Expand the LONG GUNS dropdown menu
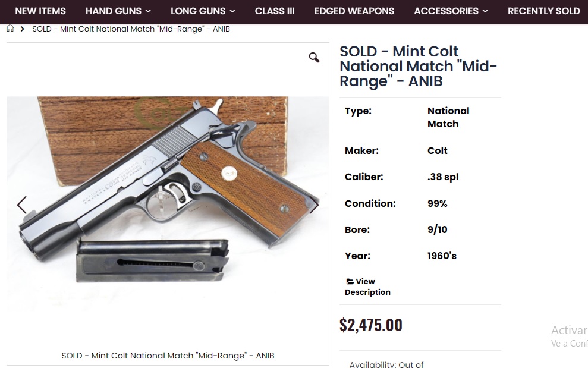Viewport: 588px width, 368px height. tap(203, 11)
